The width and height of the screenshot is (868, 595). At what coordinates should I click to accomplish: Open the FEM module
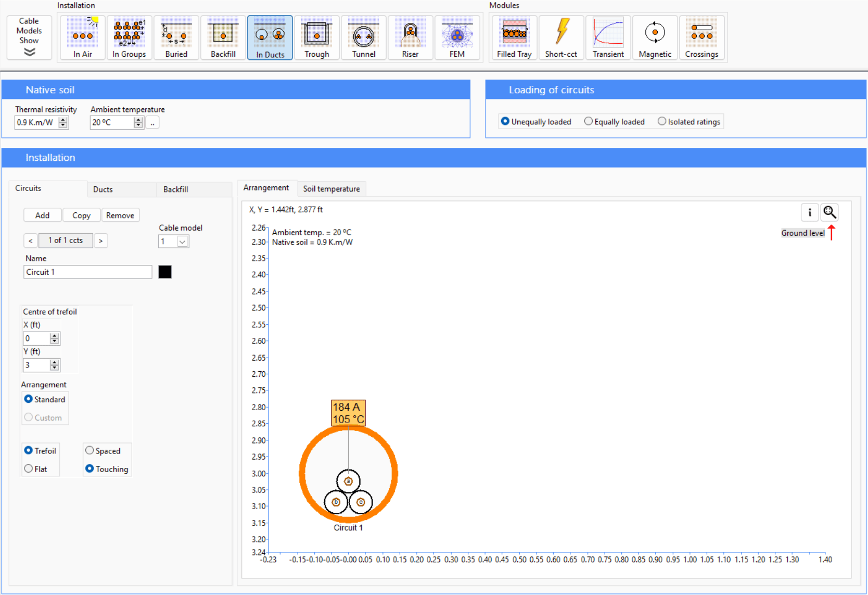(x=457, y=36)
